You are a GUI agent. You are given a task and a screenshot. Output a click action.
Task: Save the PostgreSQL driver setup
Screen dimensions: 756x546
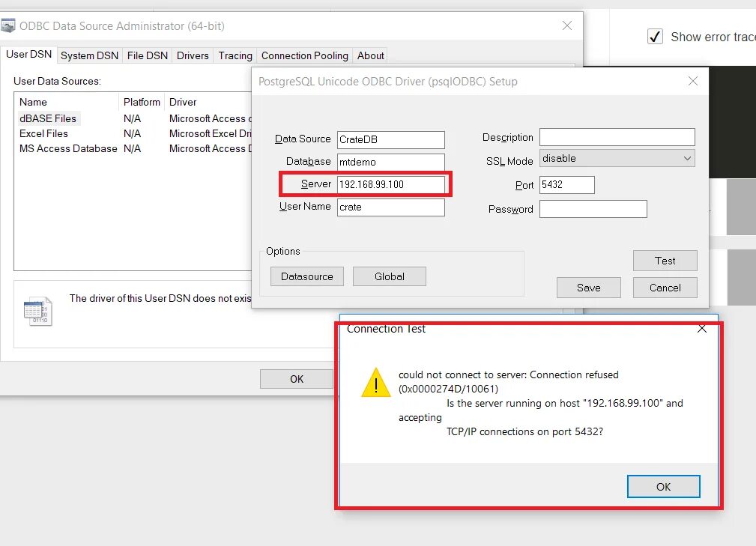click(x=589, y=288)
